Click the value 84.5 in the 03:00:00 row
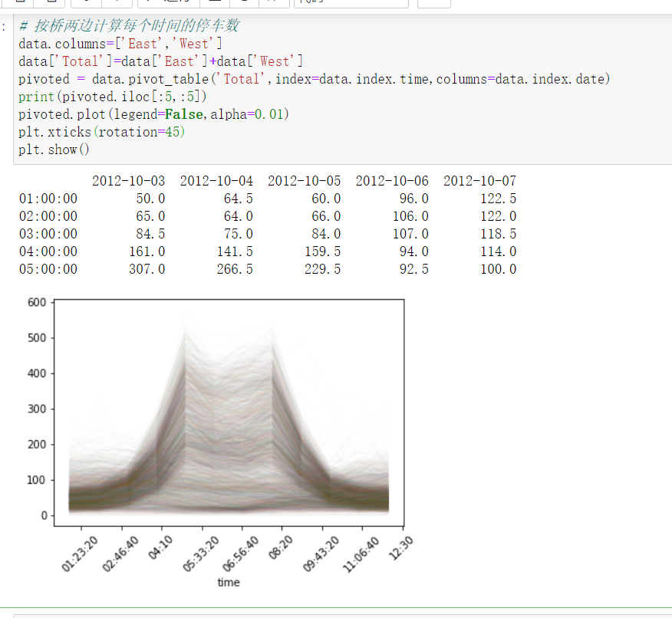 tap(150, 234)
